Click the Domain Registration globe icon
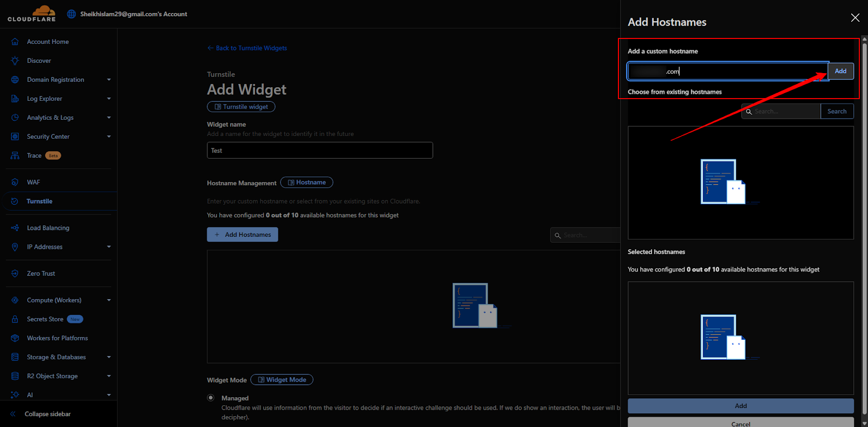The image size is (868, 427). pos(15,80)
